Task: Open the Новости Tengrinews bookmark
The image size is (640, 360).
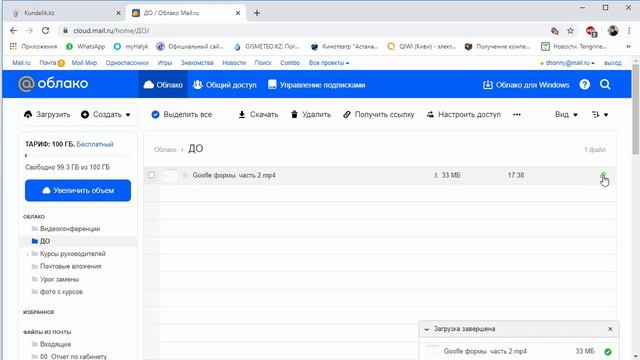Action: [573, 47]
